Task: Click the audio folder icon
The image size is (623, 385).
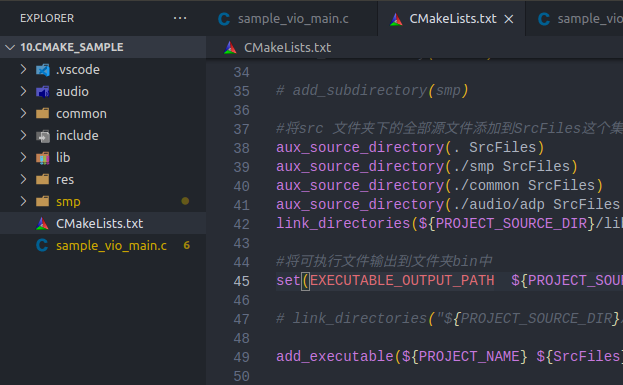Action: 43,92
